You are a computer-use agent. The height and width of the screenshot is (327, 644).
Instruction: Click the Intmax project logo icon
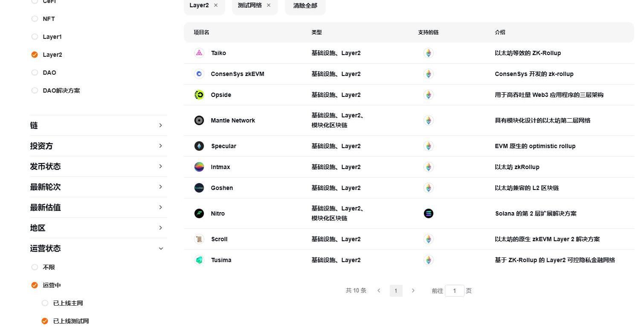tap(199, 167)
